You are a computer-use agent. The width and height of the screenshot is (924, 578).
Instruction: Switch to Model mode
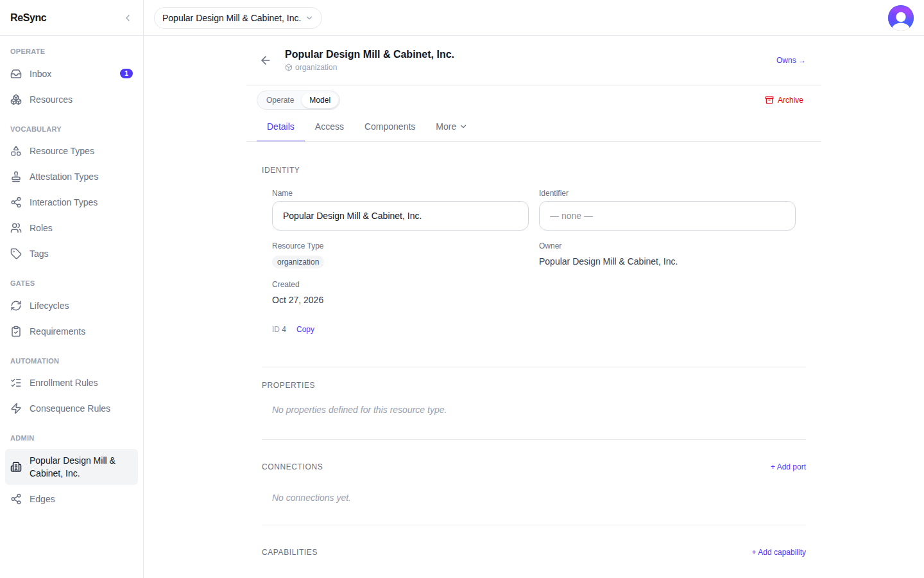pos(320,100)
